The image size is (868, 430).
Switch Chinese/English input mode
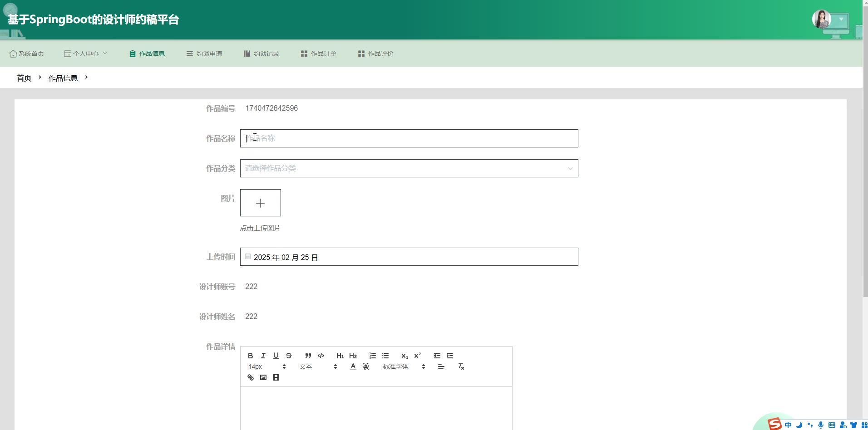pyautogui.click(x=788, y=425)
